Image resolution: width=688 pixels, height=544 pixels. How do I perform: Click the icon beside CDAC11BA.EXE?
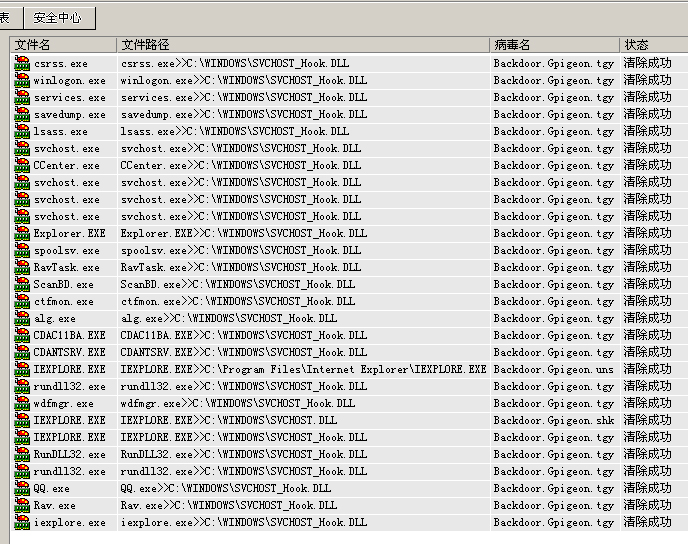click(x=22, y=336)
